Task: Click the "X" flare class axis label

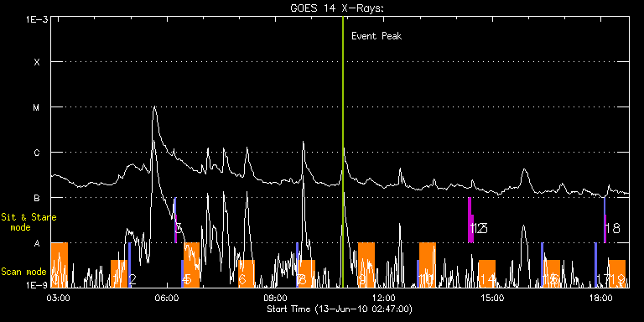Action: (x=37, y=62)
